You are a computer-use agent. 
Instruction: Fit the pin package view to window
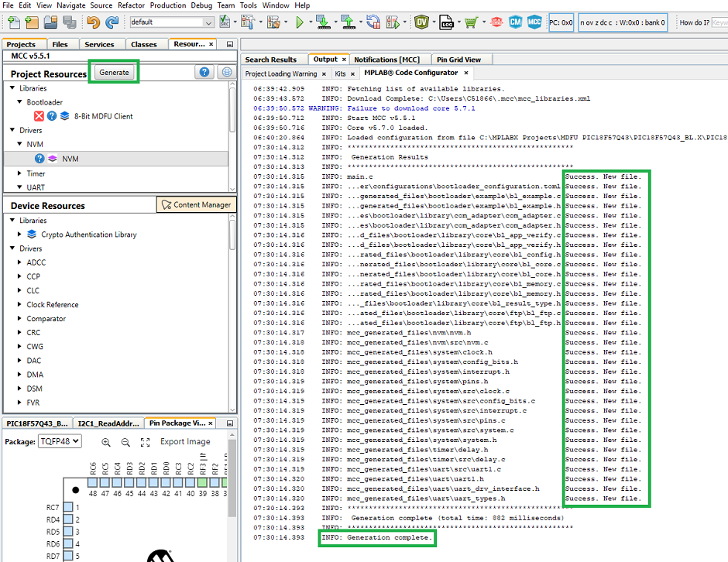(145, 442)
